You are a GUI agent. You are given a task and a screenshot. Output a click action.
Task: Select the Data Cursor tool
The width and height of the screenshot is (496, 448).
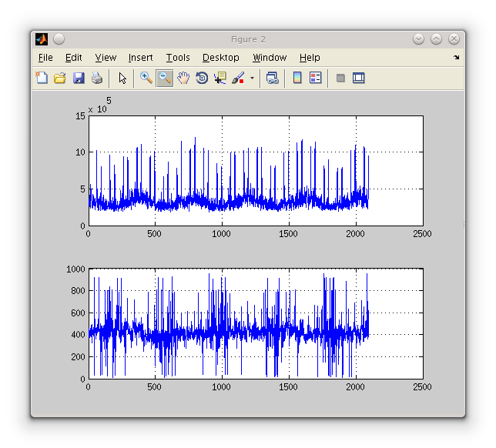(x=220, y=78)
